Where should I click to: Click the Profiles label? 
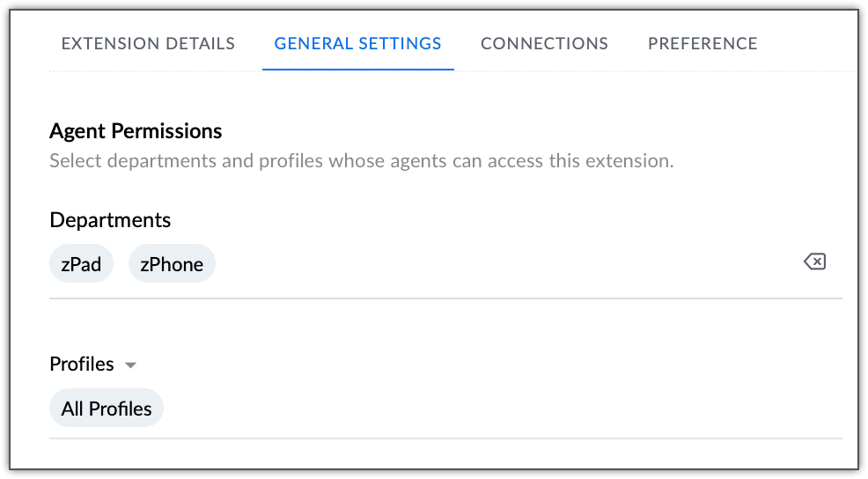pyautogui.click(x=82, y=365)
